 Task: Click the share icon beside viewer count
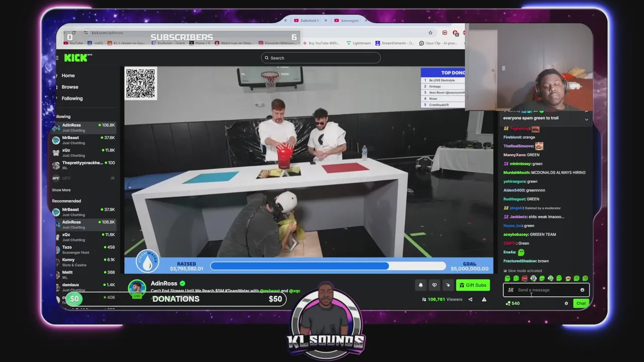click(x=470, y=299)
